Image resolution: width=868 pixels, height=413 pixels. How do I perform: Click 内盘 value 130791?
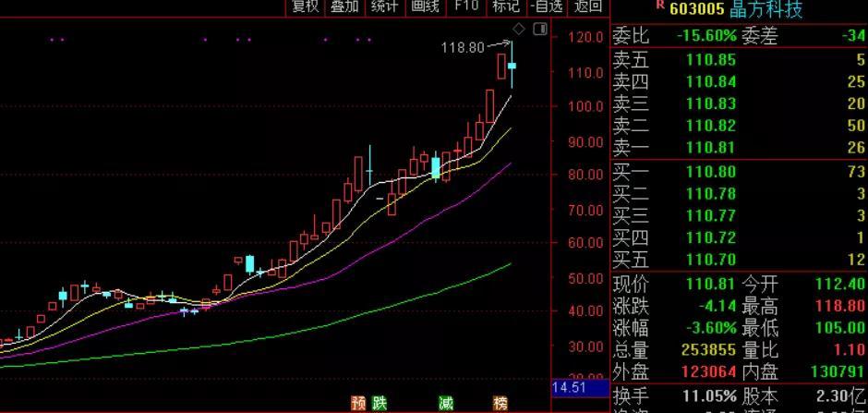click(x=838, y=372)
